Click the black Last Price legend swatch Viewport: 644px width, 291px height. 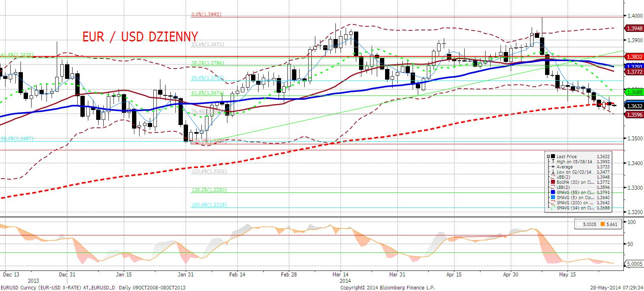[x=553, y=156]
